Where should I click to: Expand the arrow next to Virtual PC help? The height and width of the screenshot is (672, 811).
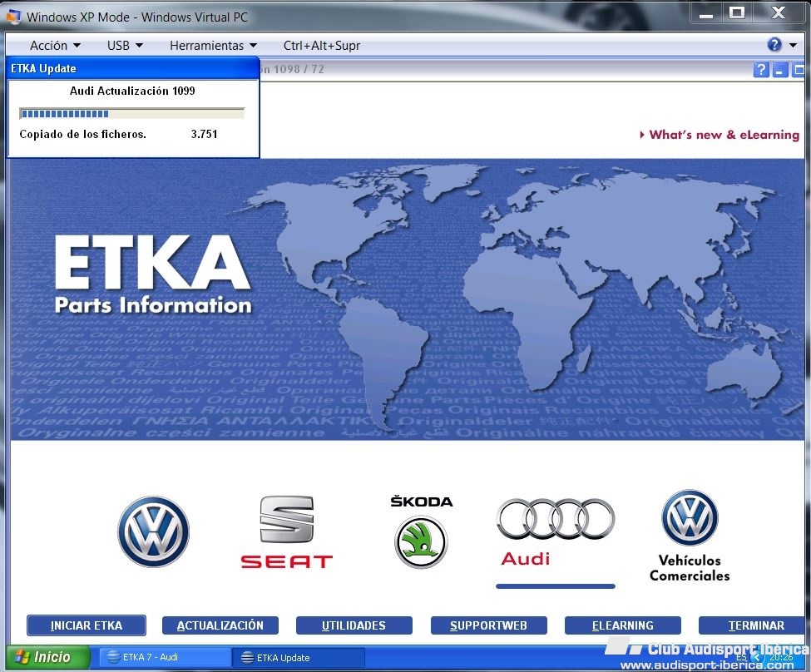[793, 46]
